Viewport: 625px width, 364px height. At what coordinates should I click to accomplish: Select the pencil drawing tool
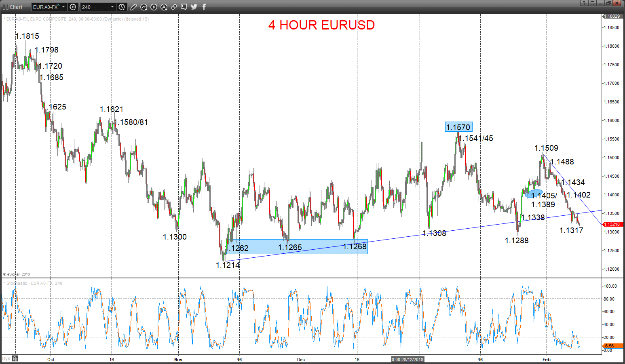(x=133, y=7)
